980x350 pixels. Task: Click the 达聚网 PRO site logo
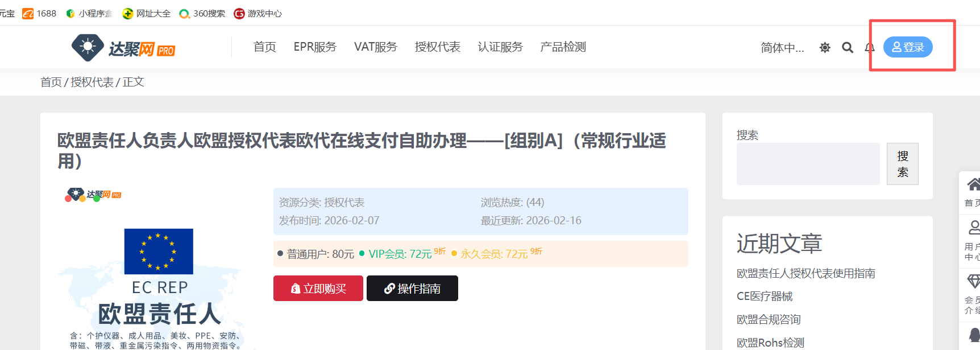[123, 48]
